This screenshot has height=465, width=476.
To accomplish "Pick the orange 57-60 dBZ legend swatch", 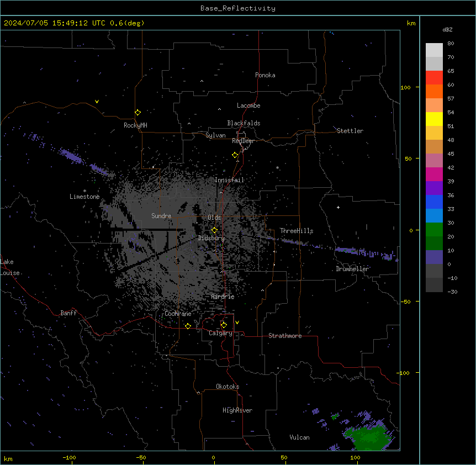I will point(434,91).
